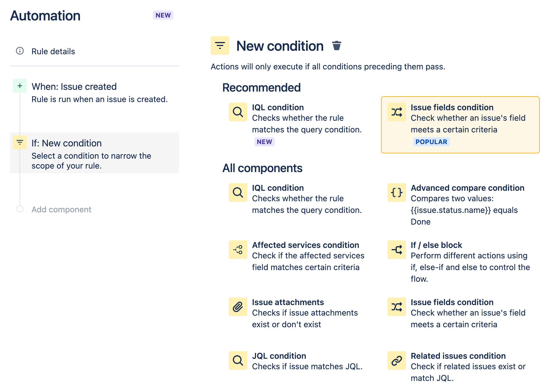The height and width of the screenshot is (392, 552).
Task: Click the paperclip icon for Issue attachments
Action: [238, 307]
